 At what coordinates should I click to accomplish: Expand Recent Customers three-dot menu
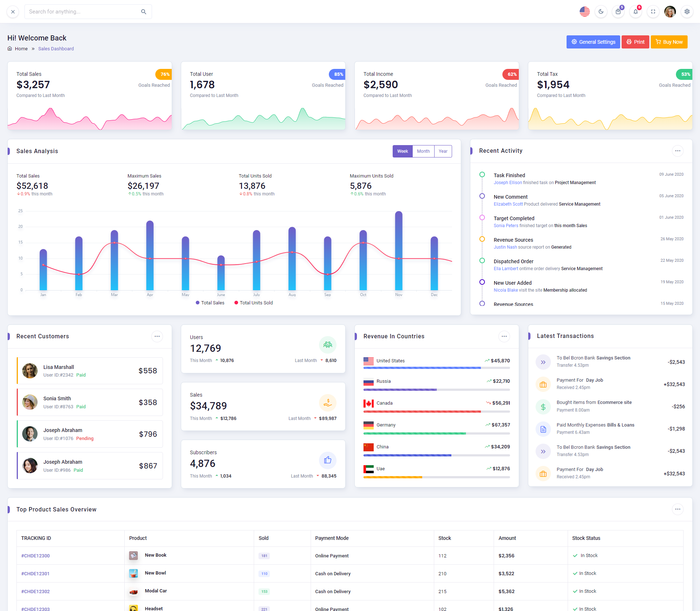[x=157, y=336]
